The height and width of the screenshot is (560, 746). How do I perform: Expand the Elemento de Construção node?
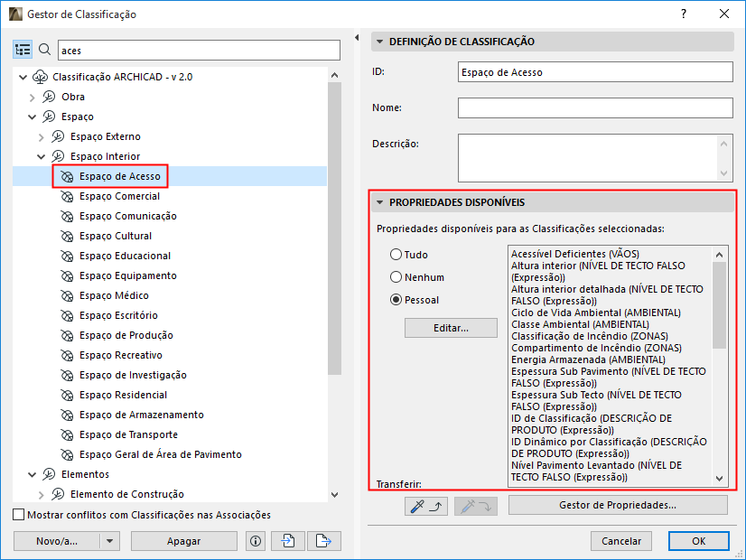(41, 495)
